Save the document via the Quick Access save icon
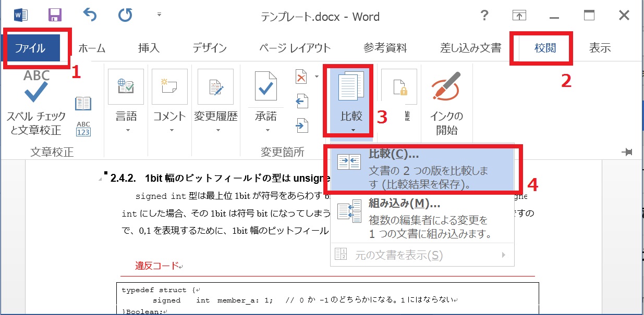 tap(55, 16)
